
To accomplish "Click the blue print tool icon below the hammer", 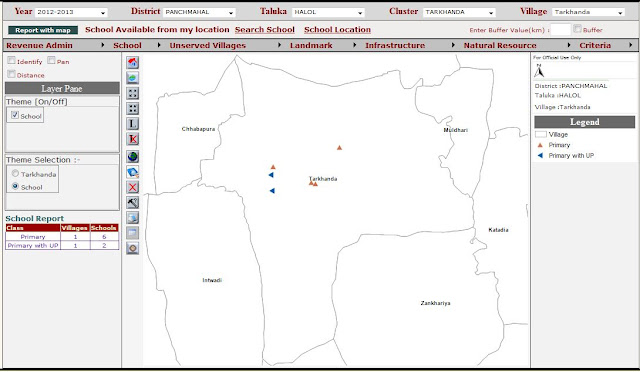I will (x=133, y=218).
